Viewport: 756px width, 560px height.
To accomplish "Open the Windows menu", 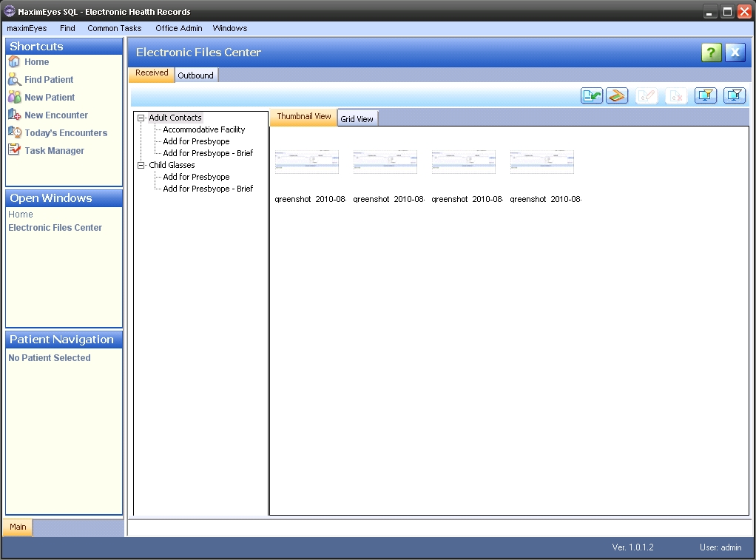I will [x=230, y=28].
